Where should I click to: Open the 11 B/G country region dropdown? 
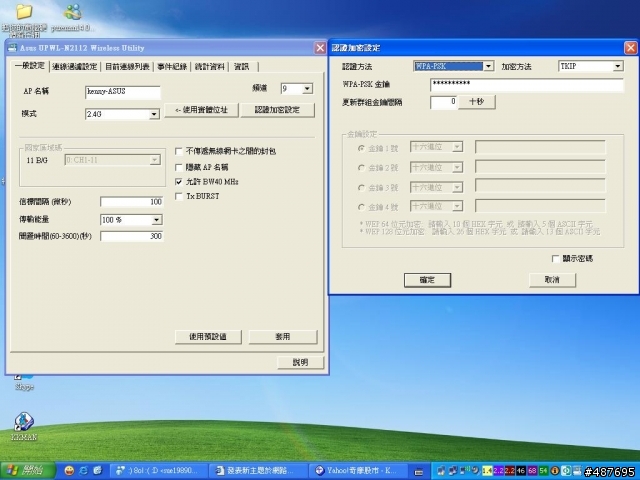point(113,160)
